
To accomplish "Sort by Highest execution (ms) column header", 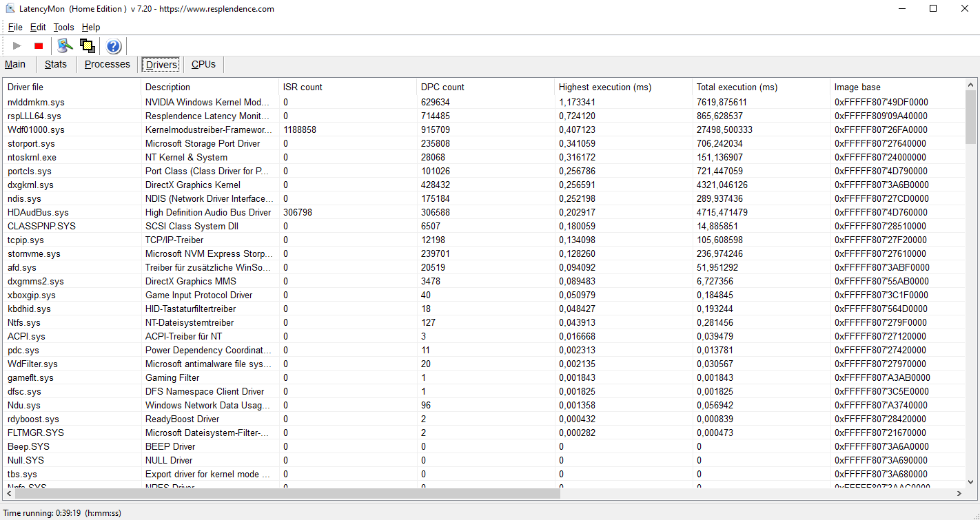I will pos(623,87).
